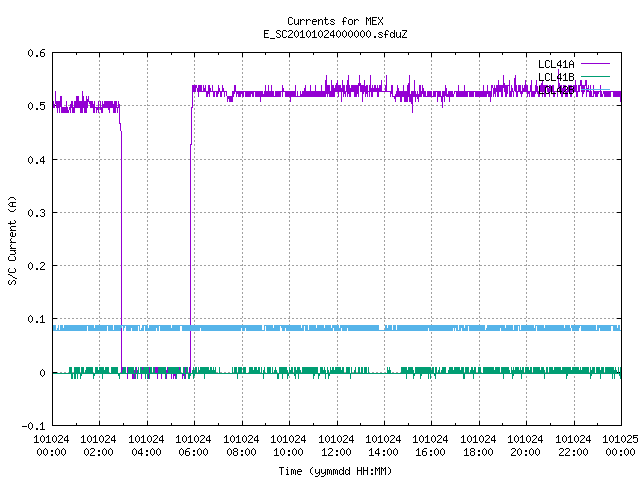Click the x-axis time label 14:00
Image resolution: width=640 pixels, height=480 pixels.
pyautogui.click(x=383, y=452)
